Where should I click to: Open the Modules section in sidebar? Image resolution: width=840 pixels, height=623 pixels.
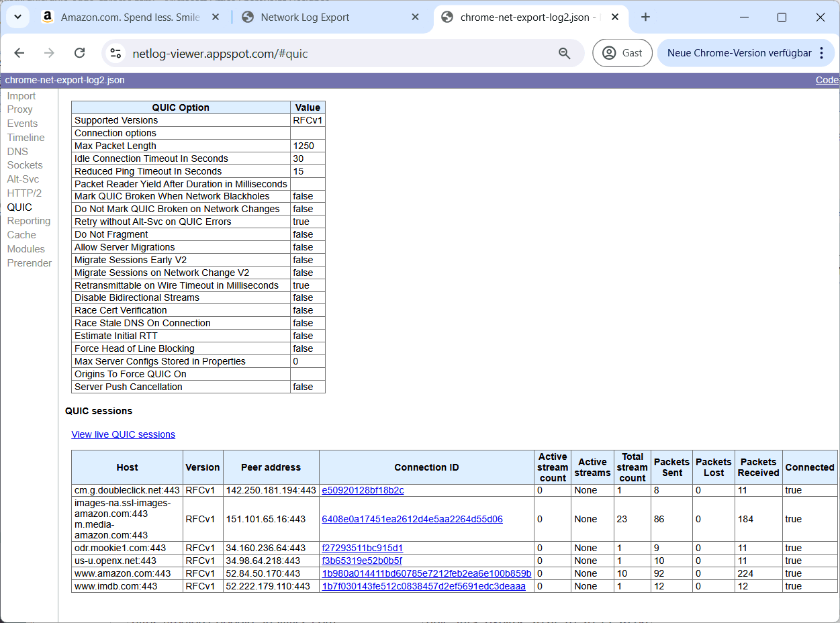[x=26, y=249]
